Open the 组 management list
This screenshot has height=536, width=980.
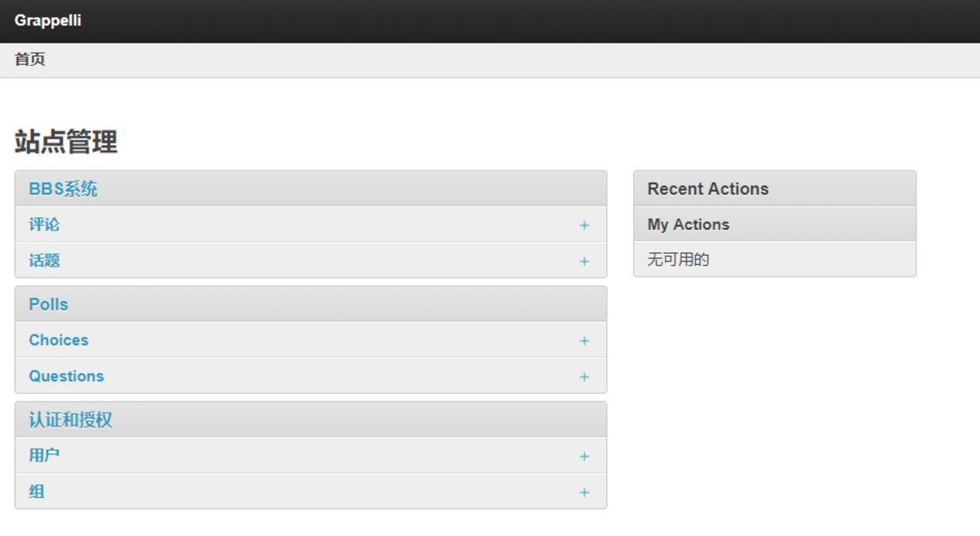click(37, 492)
